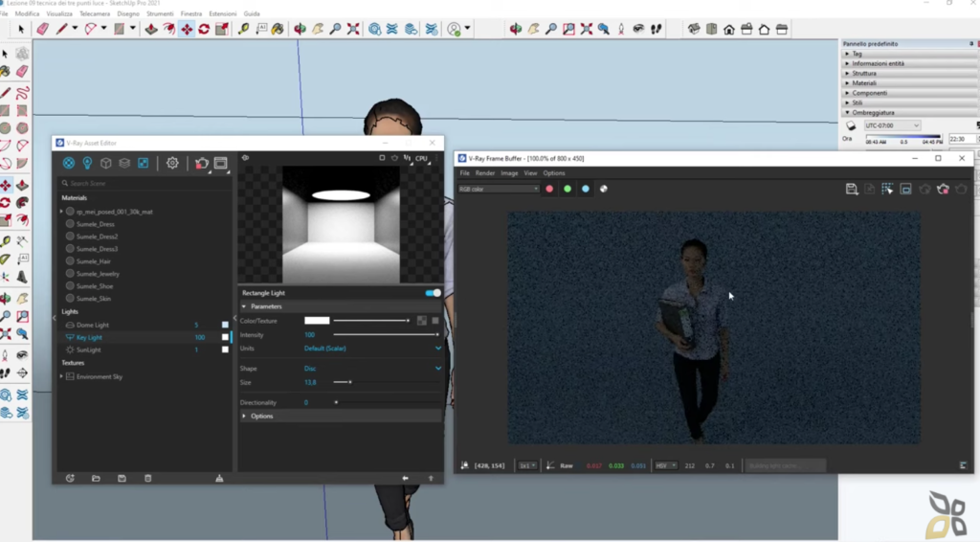Toggle texture enable checkbox beside Color/Texture

tap(435, 321)
